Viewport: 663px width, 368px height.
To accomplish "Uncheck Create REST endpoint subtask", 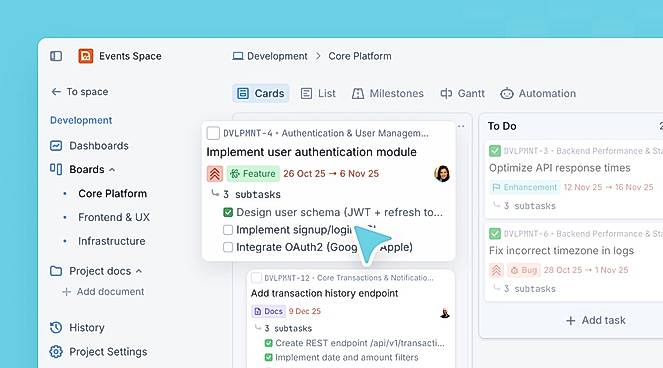I will tap(268, 343).
